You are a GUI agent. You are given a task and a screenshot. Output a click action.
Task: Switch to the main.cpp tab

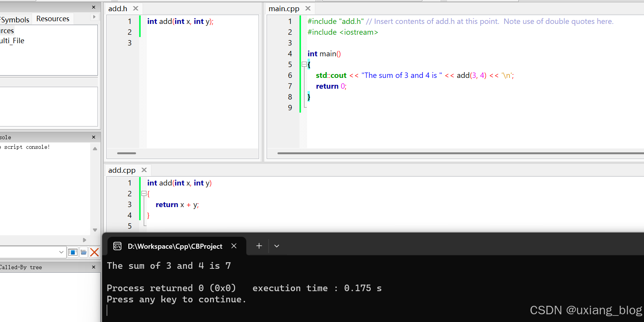tap(284, 8)
